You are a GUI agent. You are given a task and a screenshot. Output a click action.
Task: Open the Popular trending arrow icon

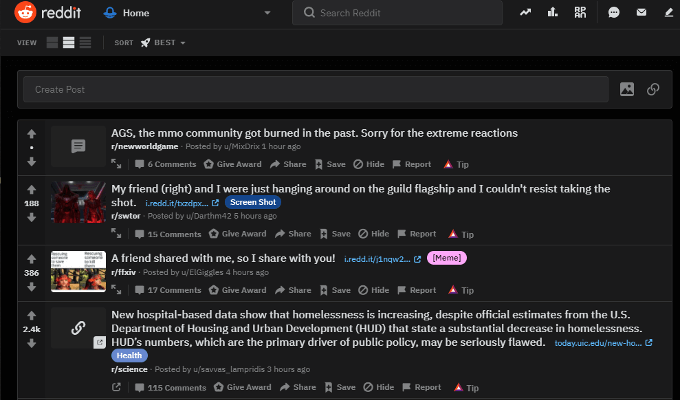pyautogui.click(x=525, y=12)
